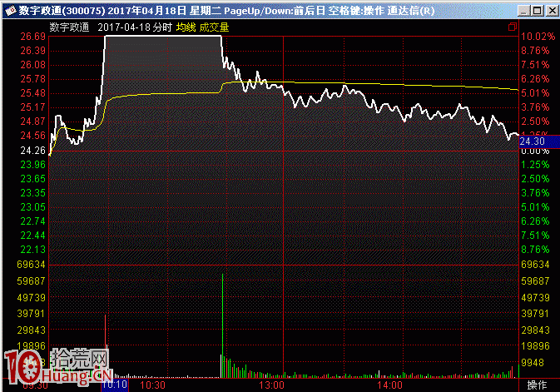Click the 9948 volume label on the right axis
The width and height of the screenshot is (560, 392).
tap(533, 363)
